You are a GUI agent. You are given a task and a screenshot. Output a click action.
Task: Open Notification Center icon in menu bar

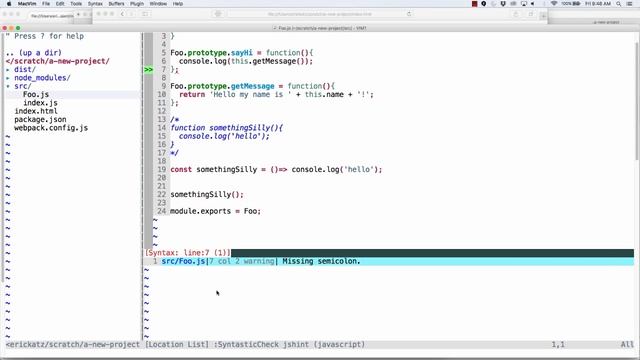point(629,4)
